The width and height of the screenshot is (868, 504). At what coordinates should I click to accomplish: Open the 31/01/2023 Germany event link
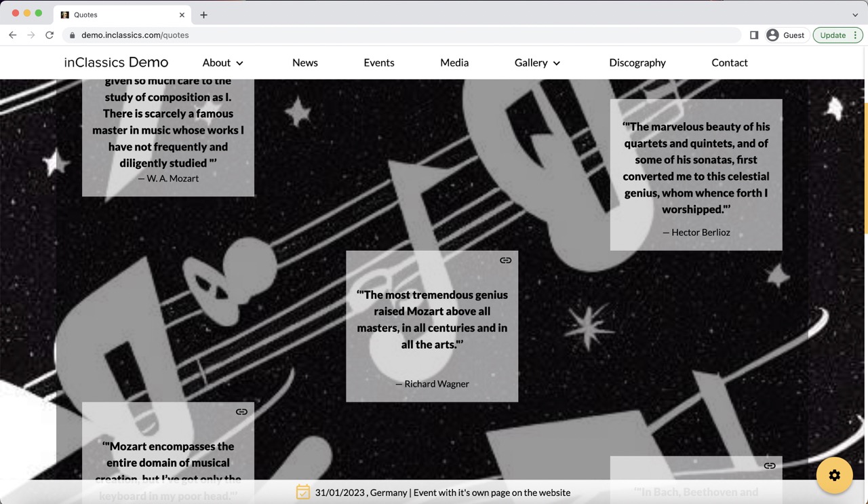point(443,492)
